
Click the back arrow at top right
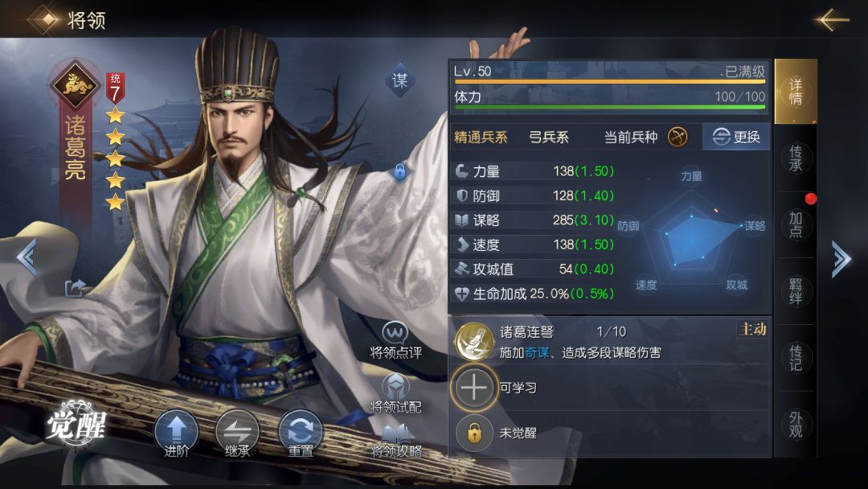[x=832, y=20]
